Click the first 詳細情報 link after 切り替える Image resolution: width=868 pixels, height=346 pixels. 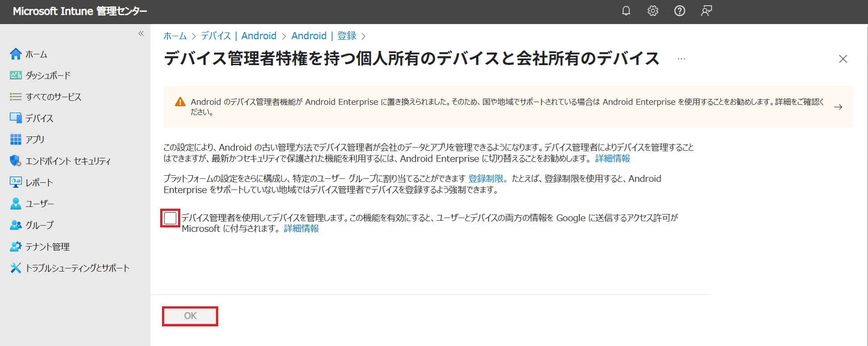613,158
